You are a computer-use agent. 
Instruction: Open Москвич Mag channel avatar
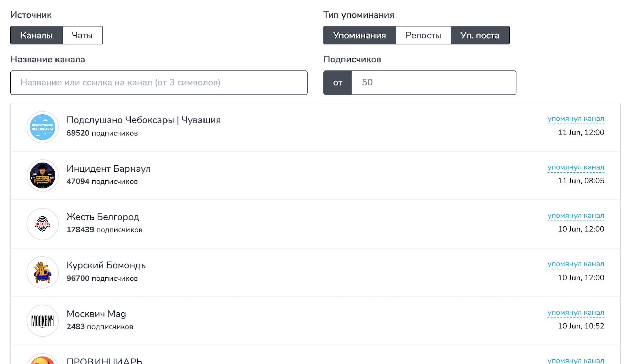tap(43, 321)
